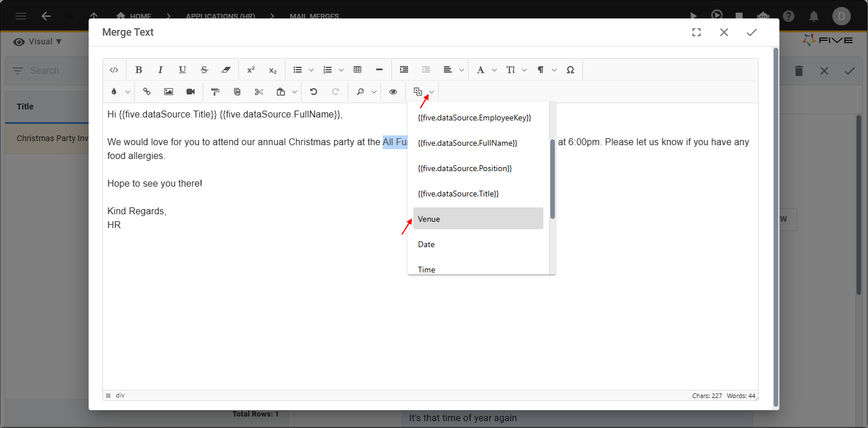The height and width of the screenshot is (428, 868).
Task: Choose Venue from the field list
Action: click(478, 219)
